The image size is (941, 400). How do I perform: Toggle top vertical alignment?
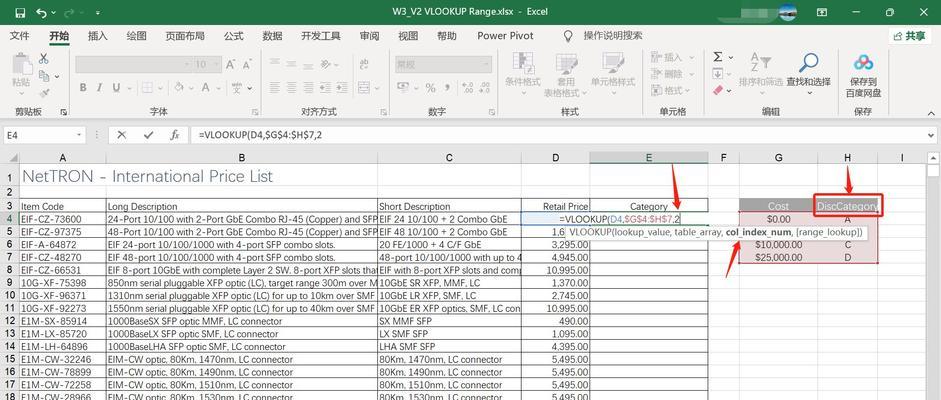[x=274, y=64]
